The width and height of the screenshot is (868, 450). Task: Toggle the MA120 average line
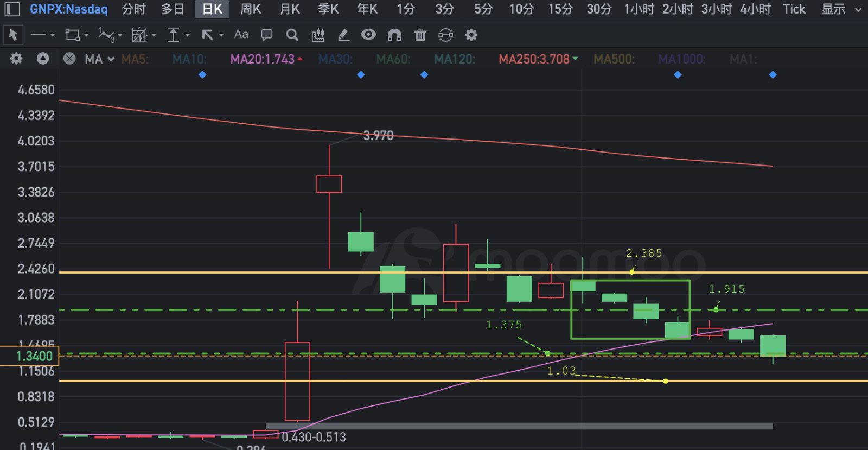[455, 59]
